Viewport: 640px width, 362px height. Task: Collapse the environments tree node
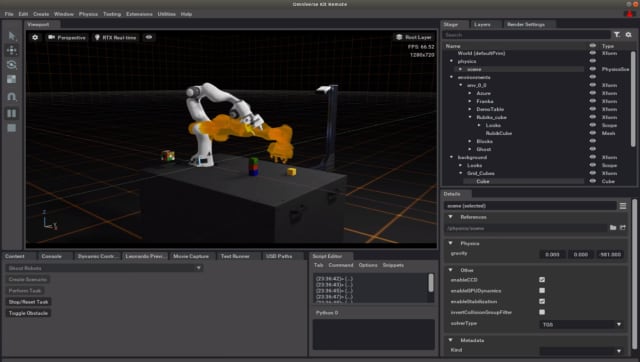(x=451, y=77)
